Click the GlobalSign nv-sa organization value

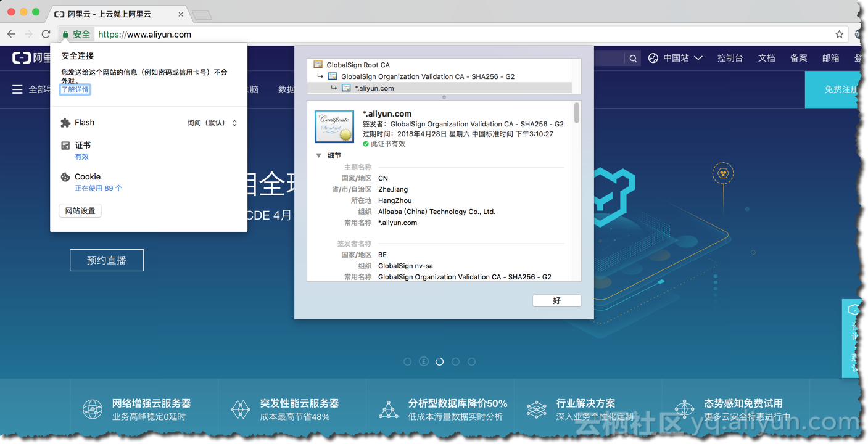tap(405, 266)
